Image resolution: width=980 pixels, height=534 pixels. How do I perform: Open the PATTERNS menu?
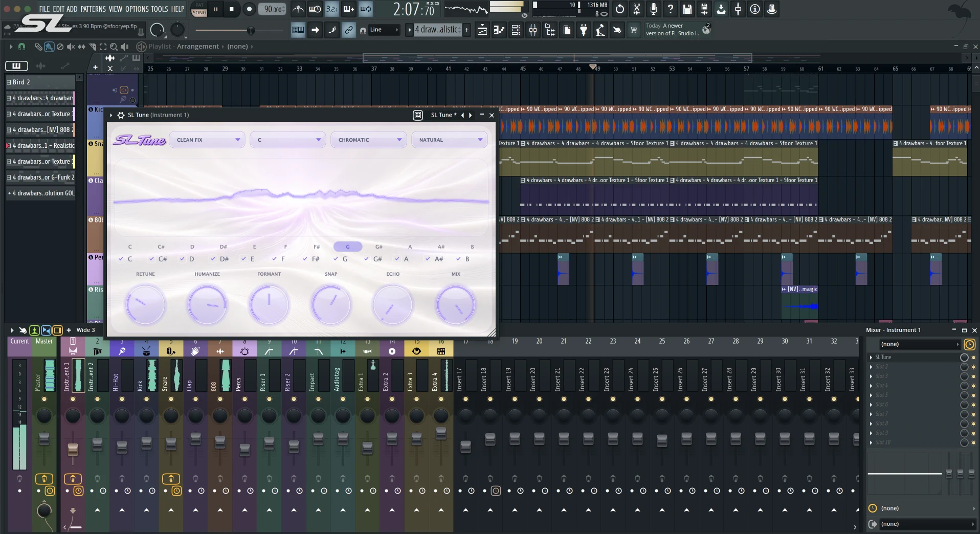93,9
